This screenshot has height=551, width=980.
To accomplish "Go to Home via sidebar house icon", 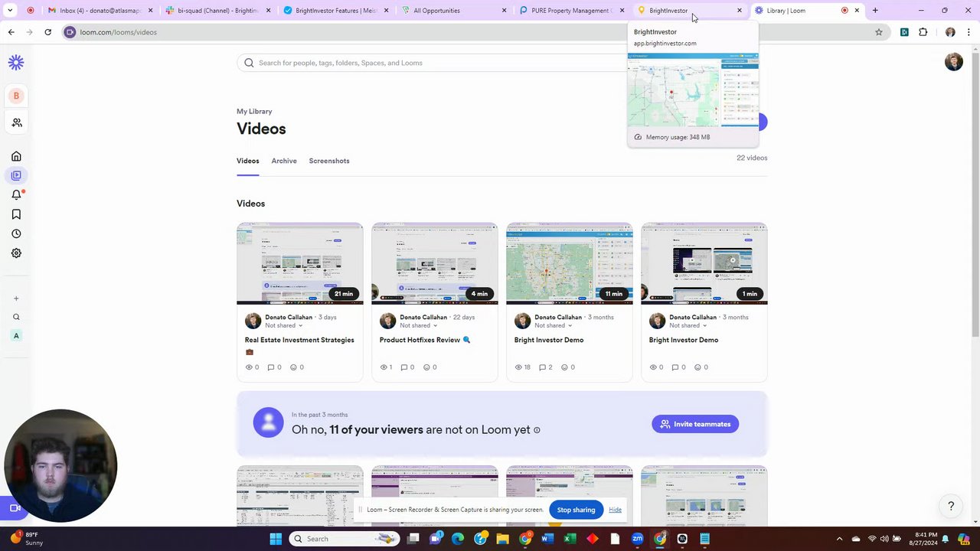I will click(16, 156).
